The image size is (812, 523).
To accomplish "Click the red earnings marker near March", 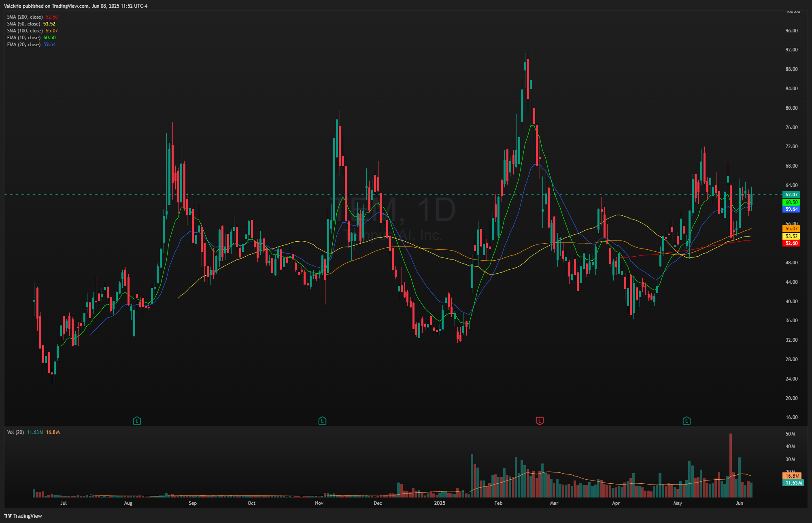I will pyautogui.click(x=540, y=421).
